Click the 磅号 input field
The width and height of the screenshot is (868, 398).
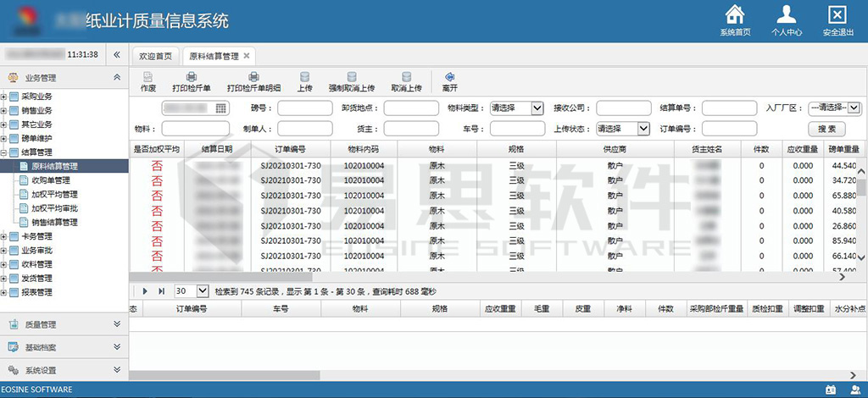[x=304, y=108]
